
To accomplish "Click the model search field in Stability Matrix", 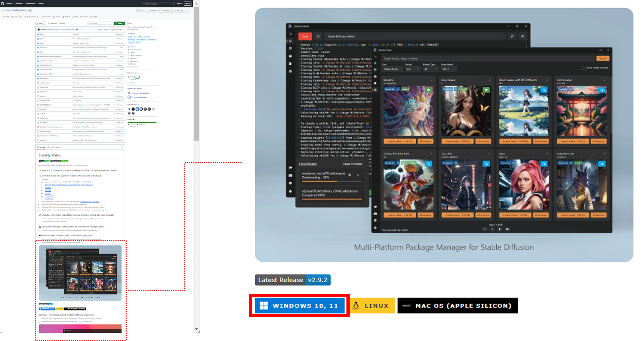I will pos(487,58).
